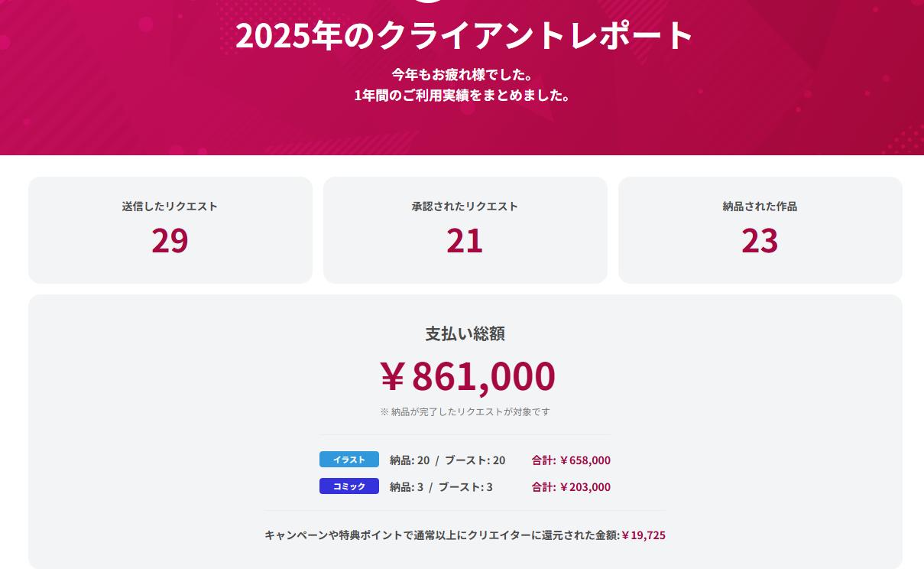Screen dimensions: 924x569
Task: Click the blue イラスト badge
Action: (349, 460)
